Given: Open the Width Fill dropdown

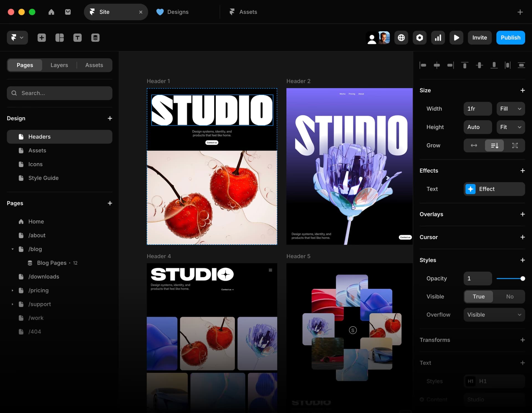Looking at the screenshot, I should coord(511,109).
